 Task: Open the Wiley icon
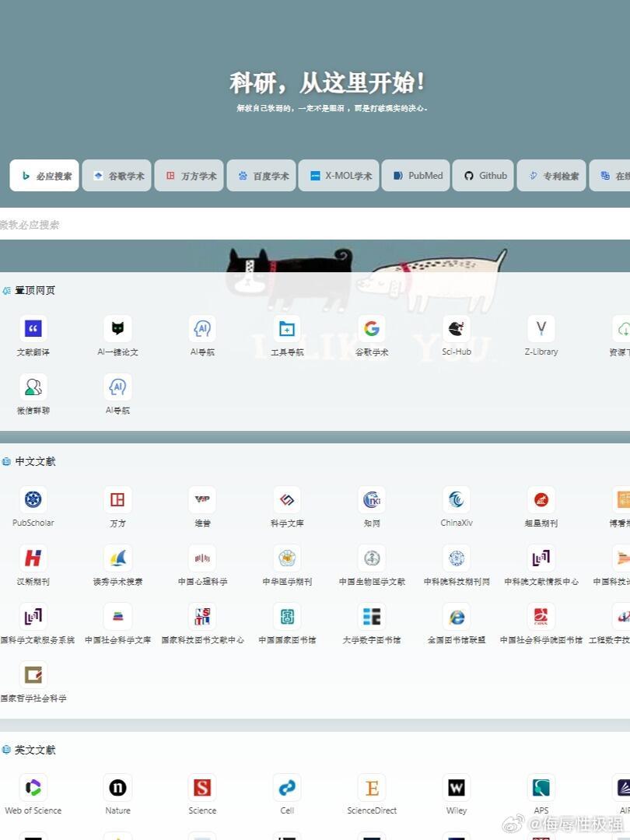tap(457, 787)
